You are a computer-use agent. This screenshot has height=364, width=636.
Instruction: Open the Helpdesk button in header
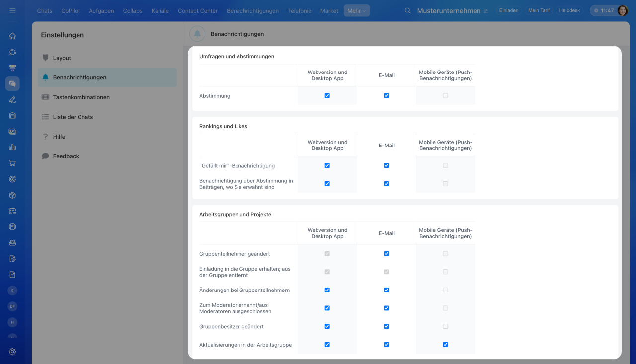tap(569, 10)
